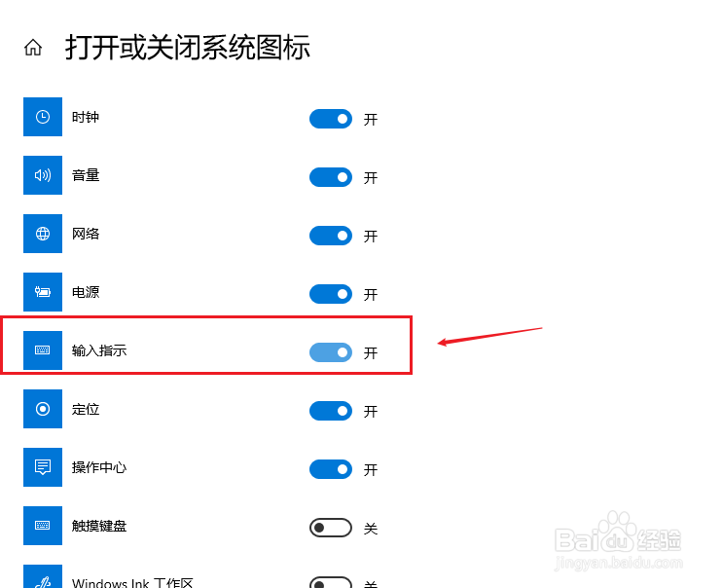Click the network (网络) globe icon

point(43,234)
